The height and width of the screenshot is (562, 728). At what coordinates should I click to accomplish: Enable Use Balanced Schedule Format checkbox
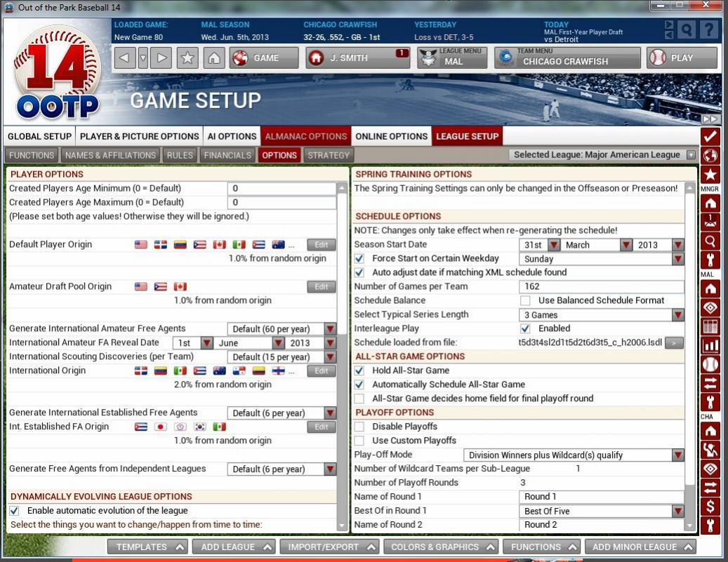(x=525, y=300)
